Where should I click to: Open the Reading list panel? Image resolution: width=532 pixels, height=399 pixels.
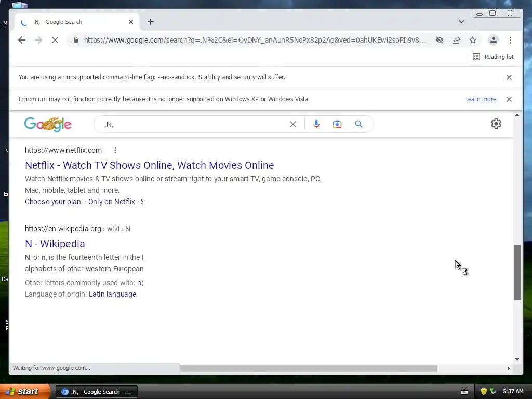[x=493, y=57]
